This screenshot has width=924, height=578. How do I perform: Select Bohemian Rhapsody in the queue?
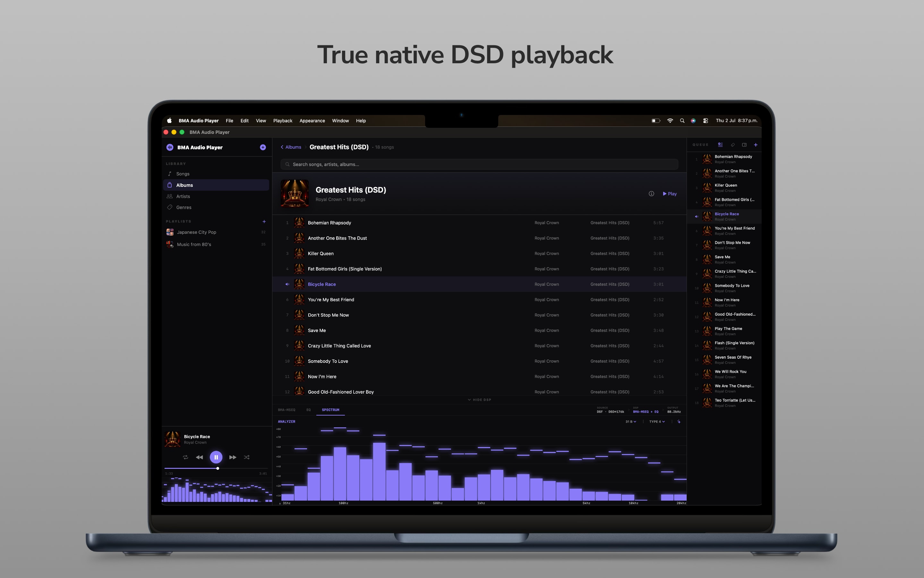[724, 159]
